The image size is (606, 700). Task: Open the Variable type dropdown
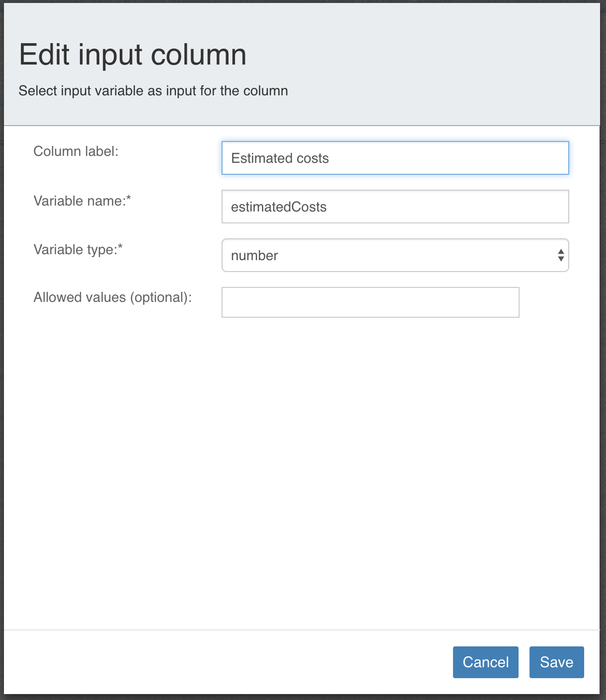click(395, 255)
